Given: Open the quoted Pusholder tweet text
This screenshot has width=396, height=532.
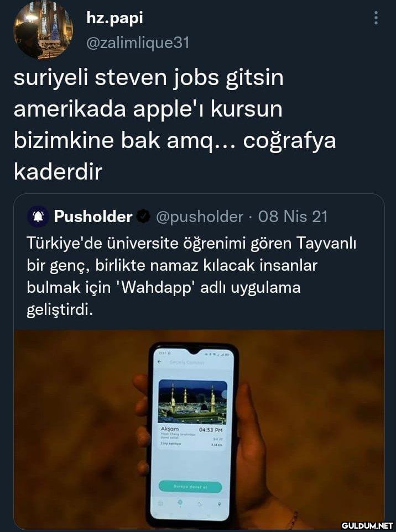Looking at the screenshot, I should pyautogui.click(x=191, y=276).
